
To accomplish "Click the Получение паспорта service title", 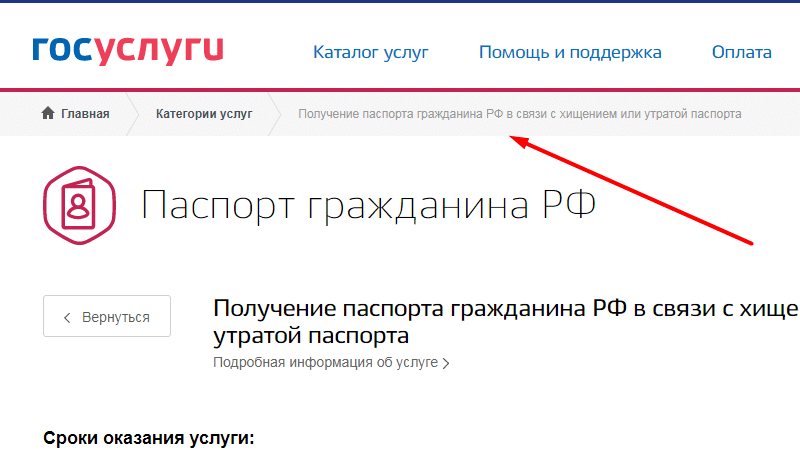I will pyautogui.click(x=506, y=322).
